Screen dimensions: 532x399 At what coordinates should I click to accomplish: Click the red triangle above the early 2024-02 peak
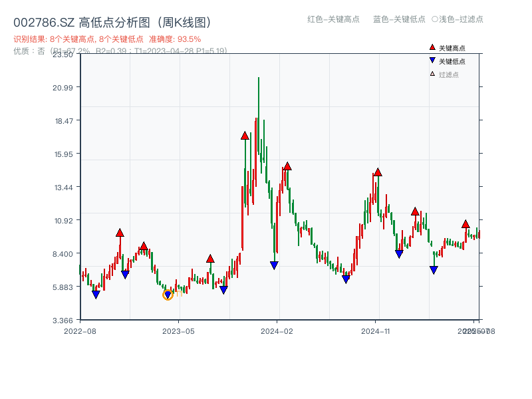tap(287, 166)
